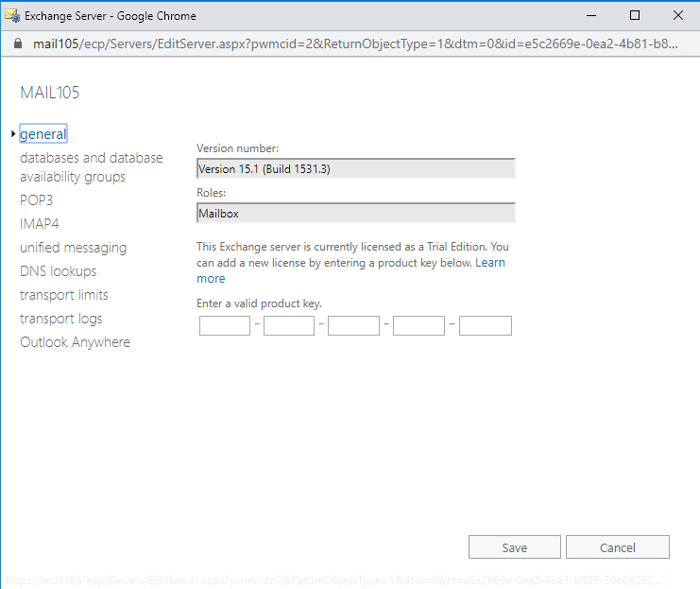Screen dimensions: 700x589
Task: Click the third product key box
Action: click(353, 326)
